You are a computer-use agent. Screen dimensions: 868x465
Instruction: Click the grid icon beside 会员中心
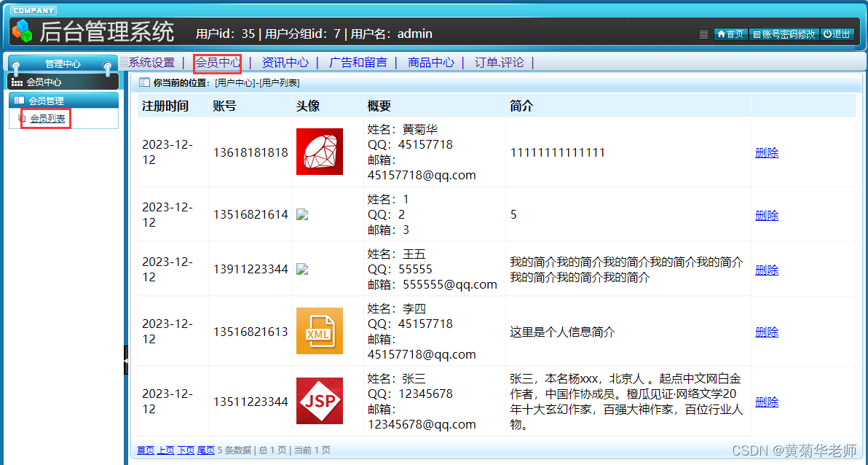17,82
